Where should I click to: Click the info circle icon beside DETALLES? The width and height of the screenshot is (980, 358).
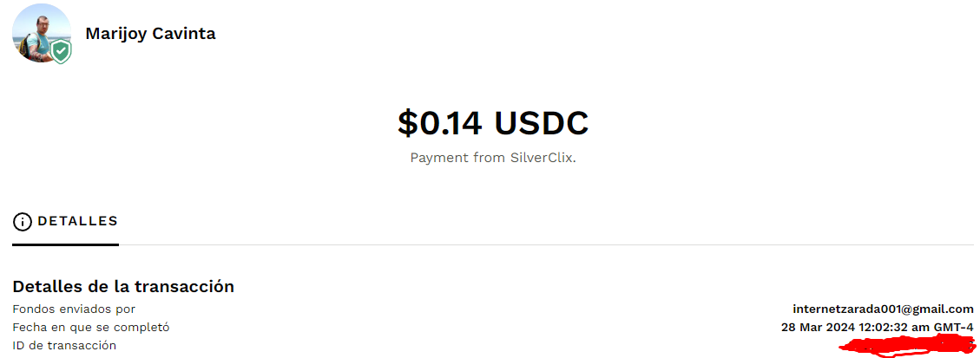[23, 221]
